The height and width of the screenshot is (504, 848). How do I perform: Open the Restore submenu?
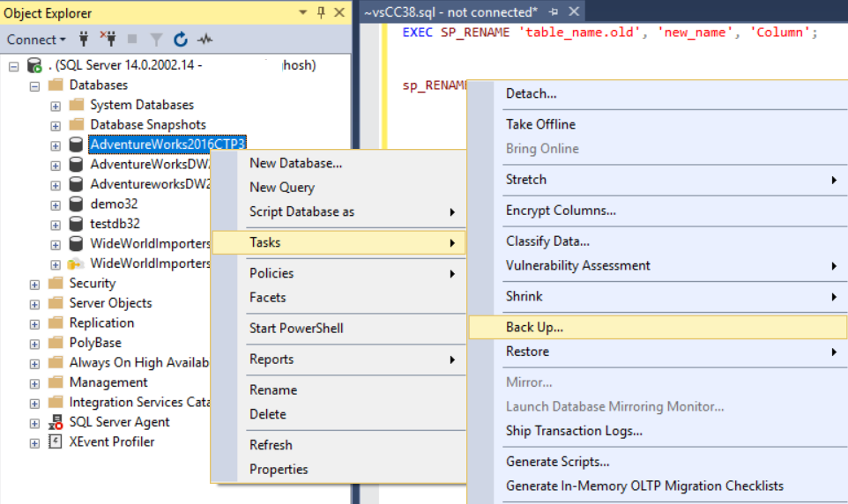point(527,352)
